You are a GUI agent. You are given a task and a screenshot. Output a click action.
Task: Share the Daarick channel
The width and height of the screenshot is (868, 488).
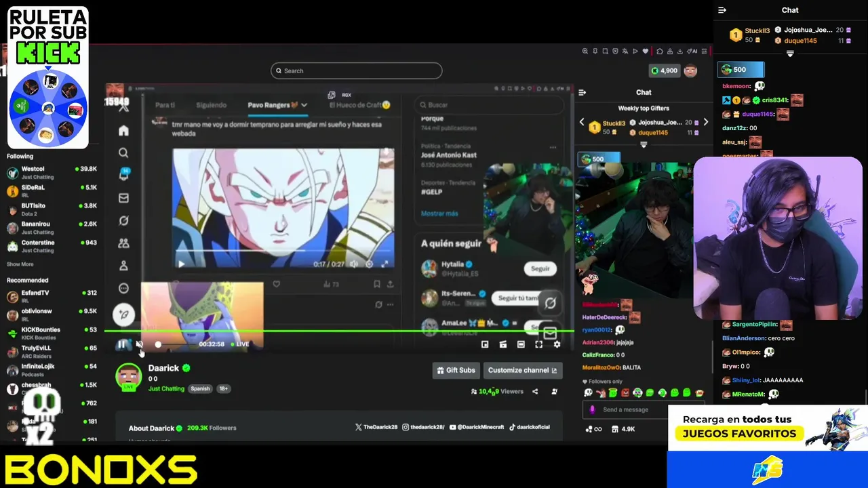click(x=535, y=392)
